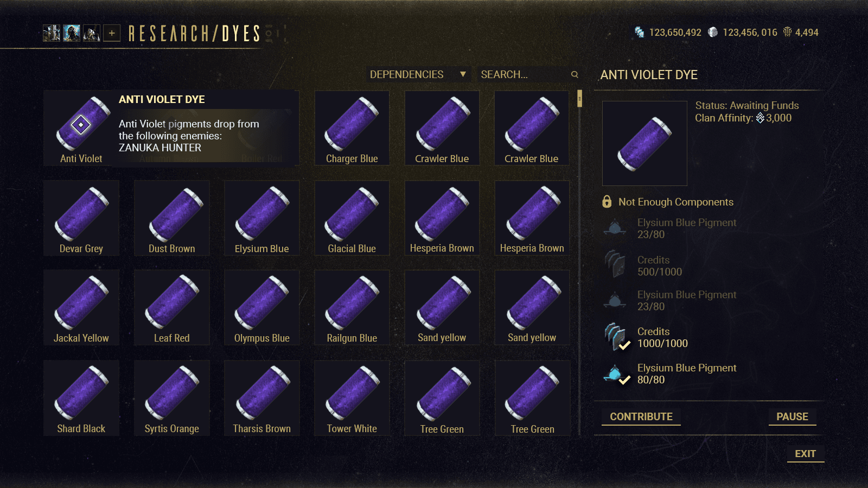
Task: Click the credits currency icon in header
Action: click(640, 33)
